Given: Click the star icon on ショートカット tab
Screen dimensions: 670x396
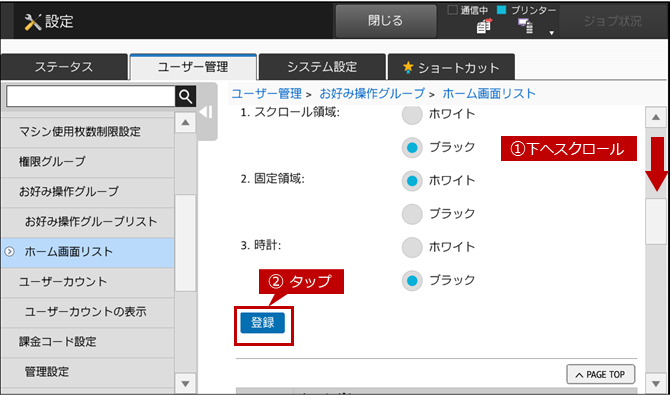Looking at the screenshot, I should 408,67.
